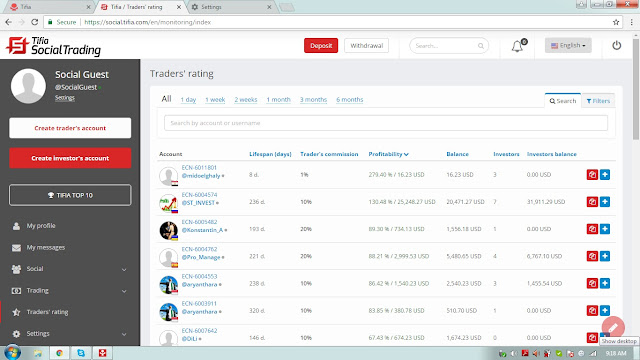Switch to the Filters tab
Screen dimensions: 640x360
(598, 101)
